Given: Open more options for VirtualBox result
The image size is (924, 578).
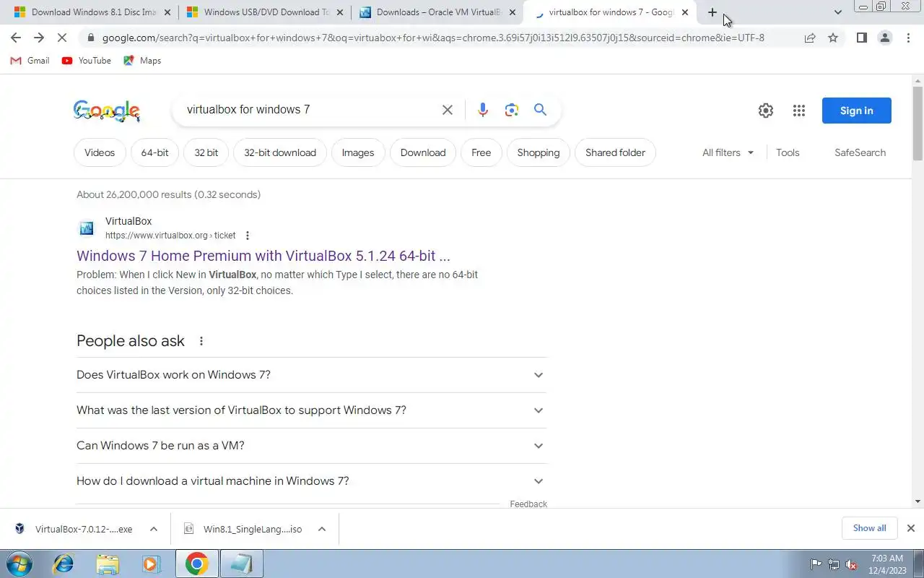Looking at the screenshot, I should point(248,236).
